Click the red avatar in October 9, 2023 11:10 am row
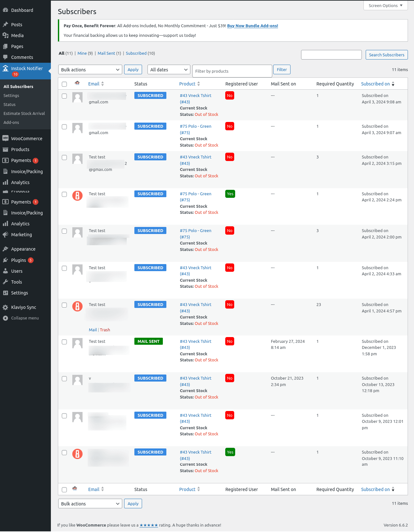414x532 pixels. click(77, 454)
